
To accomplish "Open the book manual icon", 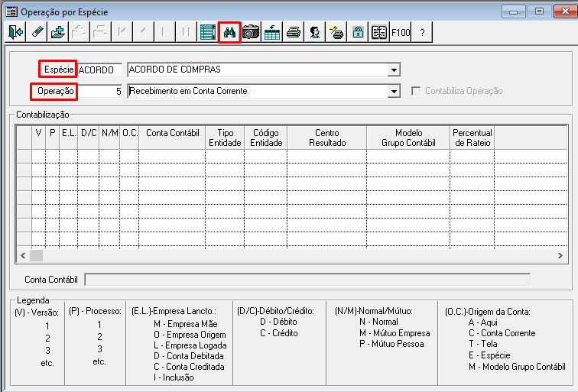I will (379, 32).
